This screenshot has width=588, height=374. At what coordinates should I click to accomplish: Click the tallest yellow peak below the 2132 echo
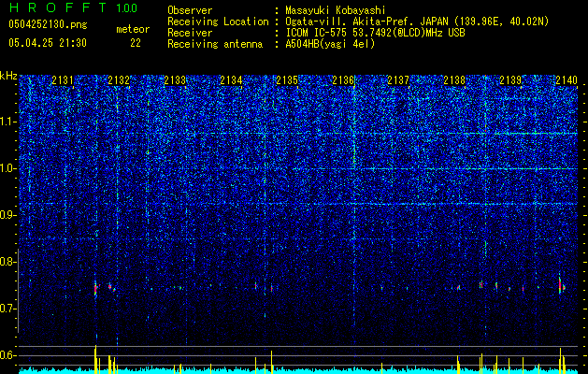click(95, 359)
